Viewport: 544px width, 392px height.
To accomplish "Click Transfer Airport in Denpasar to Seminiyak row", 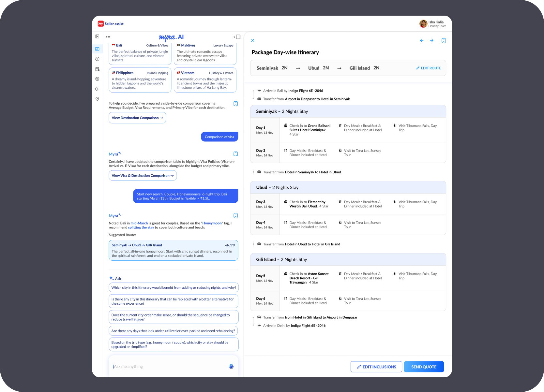I will (303, 99).
